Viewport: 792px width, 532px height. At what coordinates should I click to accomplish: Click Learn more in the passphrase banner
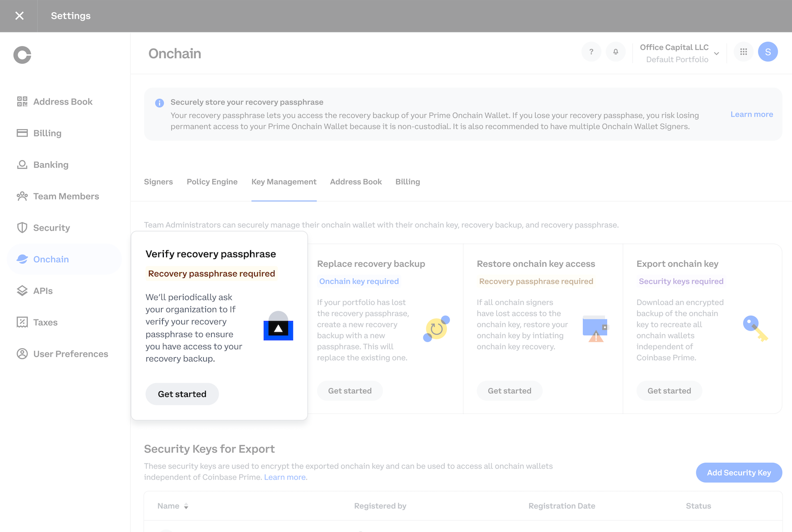coord(752,114)
